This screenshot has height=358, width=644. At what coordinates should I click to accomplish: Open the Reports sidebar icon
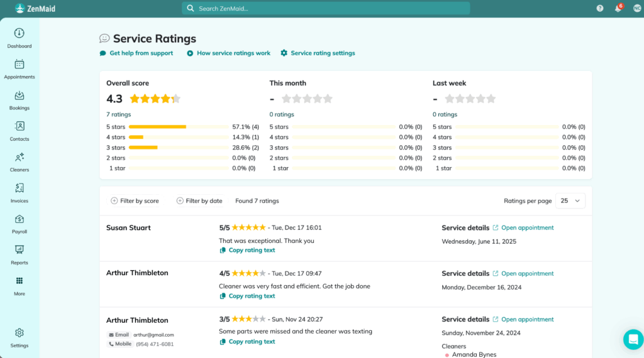click(19, 250)
